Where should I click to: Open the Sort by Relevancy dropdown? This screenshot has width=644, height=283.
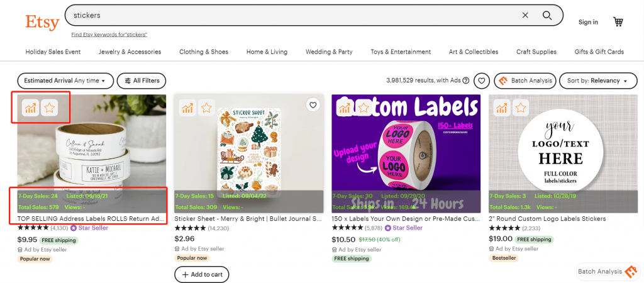tap(593, 80)
